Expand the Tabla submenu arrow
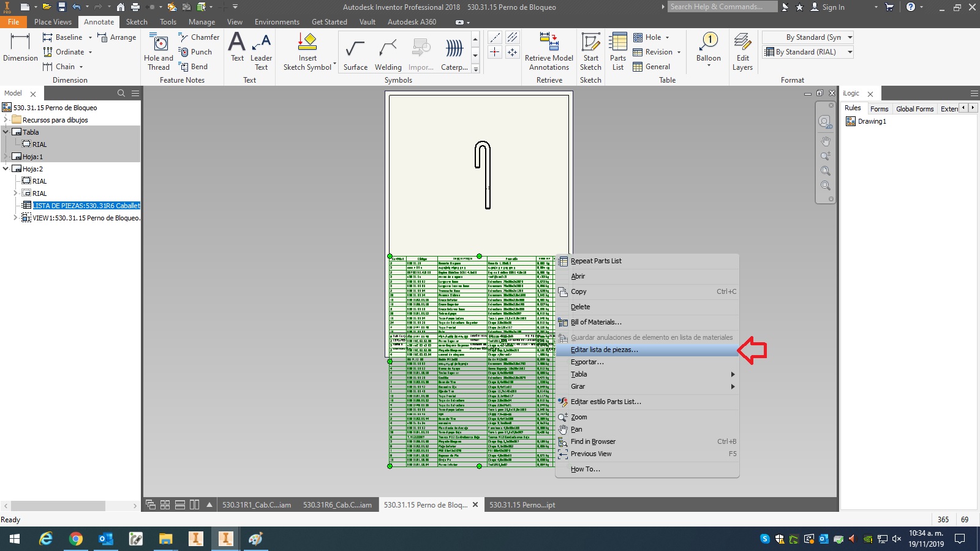This screenshot has width=980, height=551. click(733, 374)
